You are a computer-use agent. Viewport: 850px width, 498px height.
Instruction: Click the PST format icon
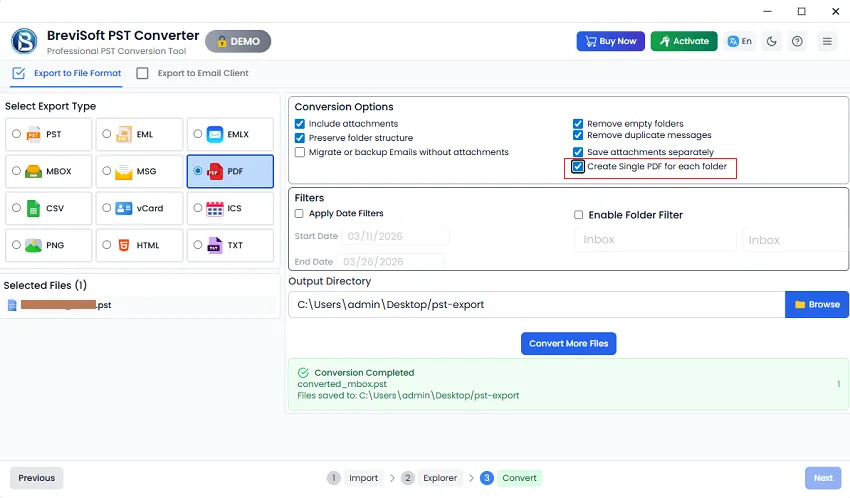click(x=34, y=134)
